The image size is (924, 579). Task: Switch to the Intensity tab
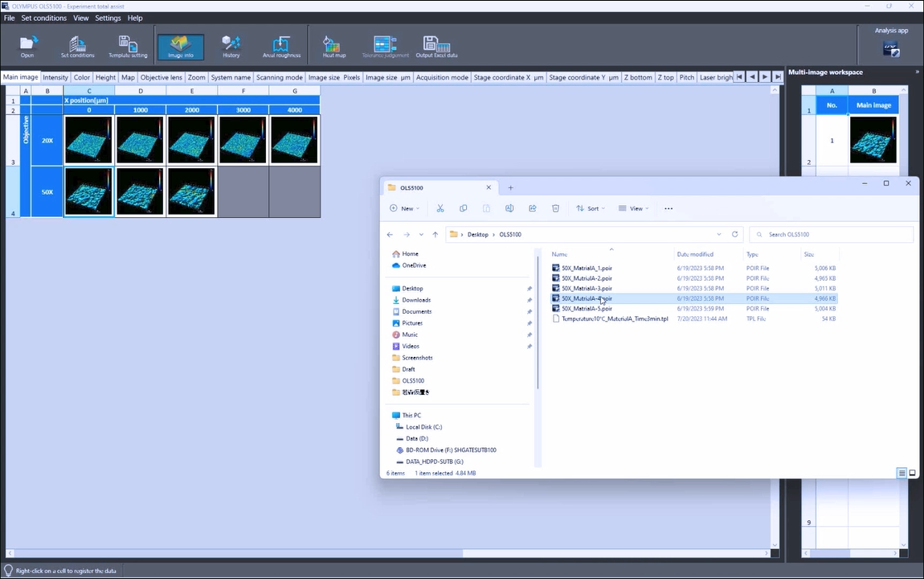(55, 77)
